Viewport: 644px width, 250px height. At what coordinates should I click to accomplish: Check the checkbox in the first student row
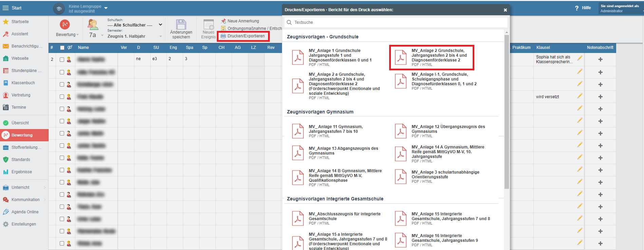pyautogui.click(x=62, y=59)
